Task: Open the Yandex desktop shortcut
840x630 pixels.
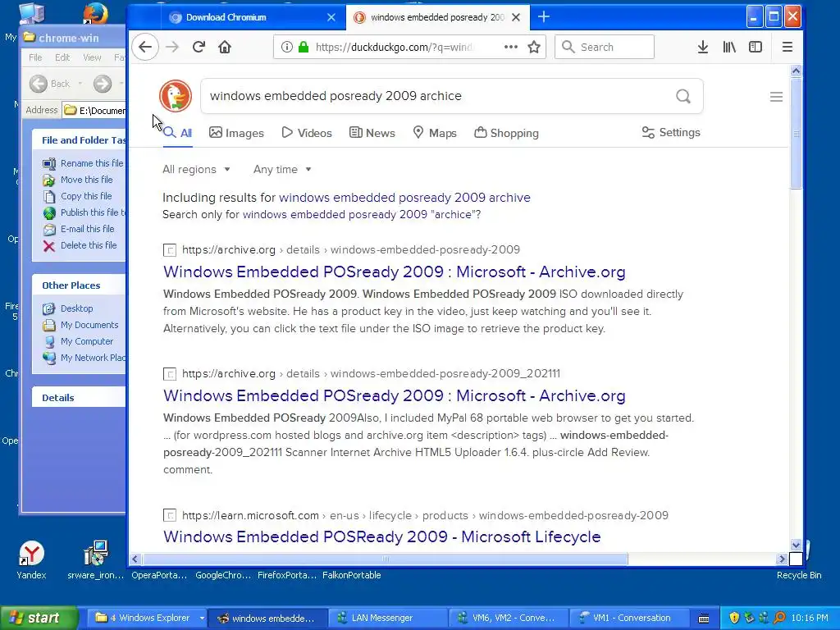Action: (31, 559)
